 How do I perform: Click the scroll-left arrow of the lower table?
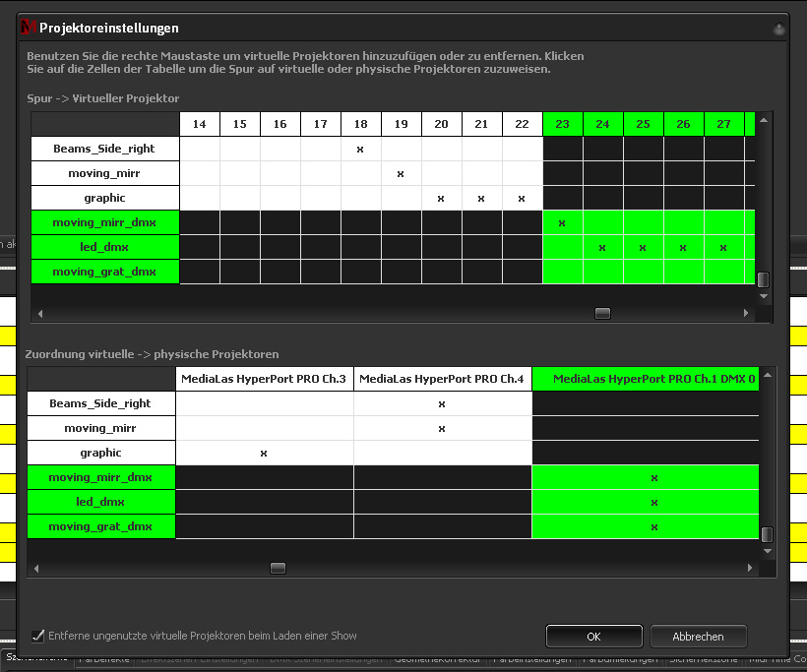click(x=36, y=569)
